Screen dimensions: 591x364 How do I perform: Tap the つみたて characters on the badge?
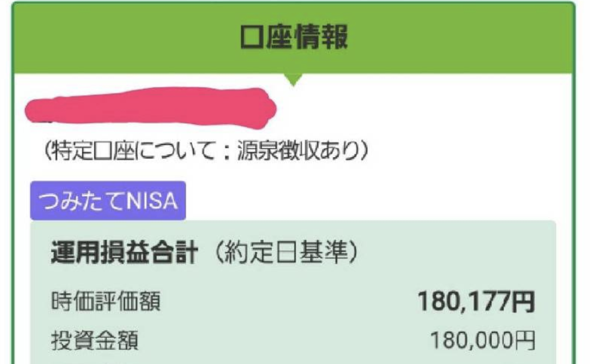(82, 201)
